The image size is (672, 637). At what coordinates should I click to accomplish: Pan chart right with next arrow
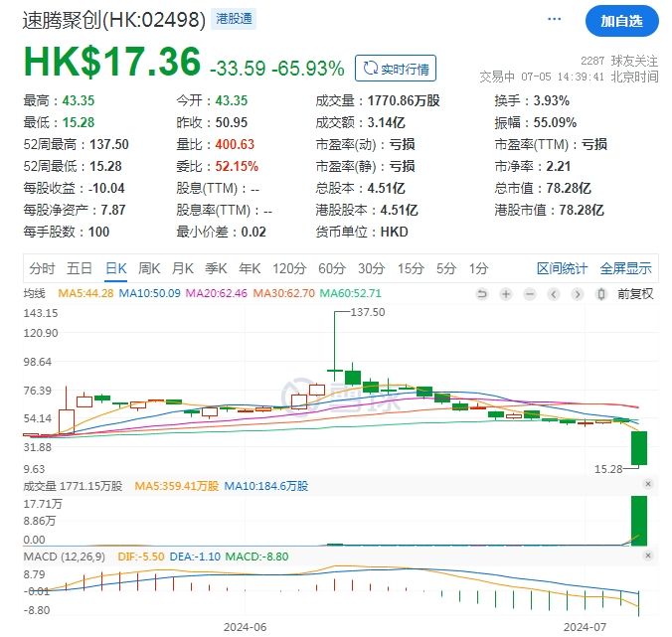[578, 294]
